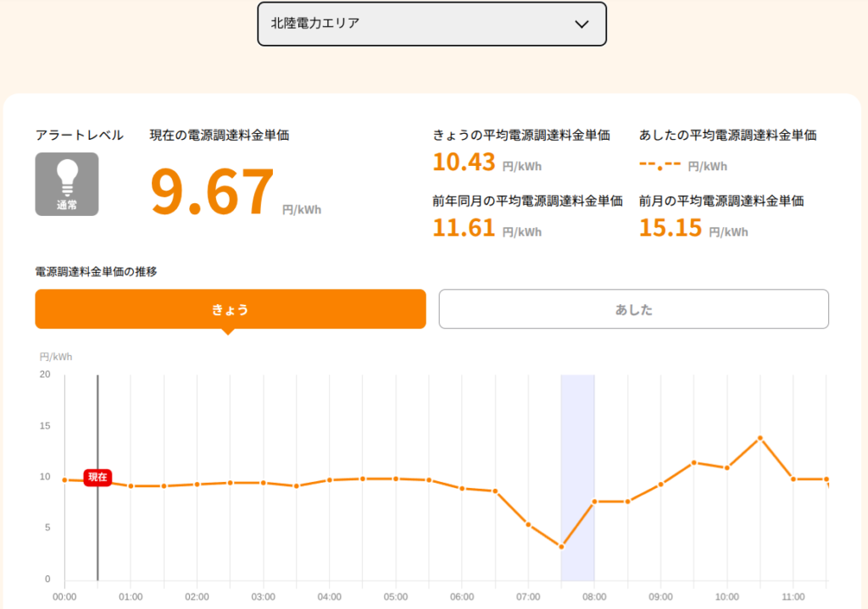Screen dimensions: 868x609
Task: Click last month's average price 15.15
Action: click(x=670, y=228)
